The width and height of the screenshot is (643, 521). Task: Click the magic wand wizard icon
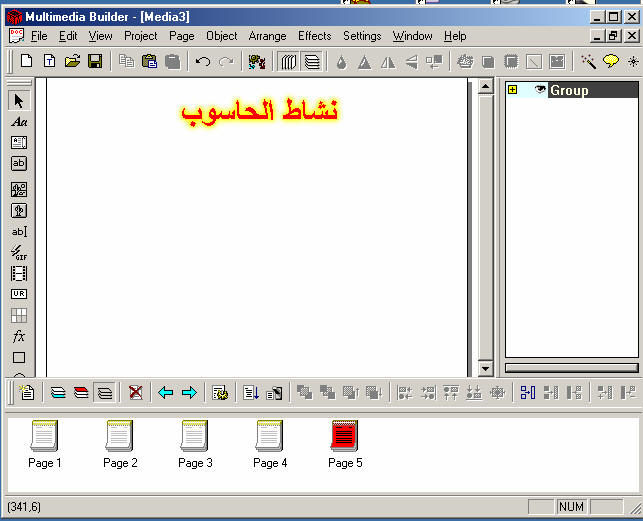tap(588, 62)
